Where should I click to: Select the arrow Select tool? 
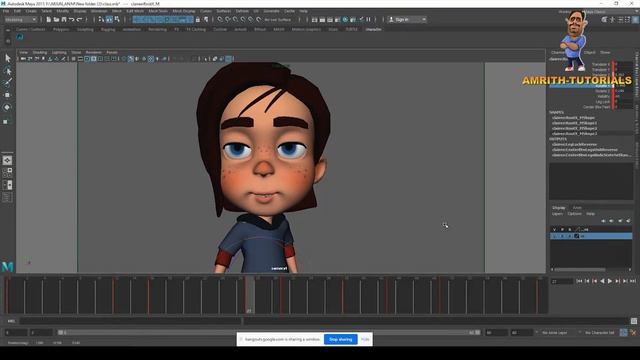[7, 58]
